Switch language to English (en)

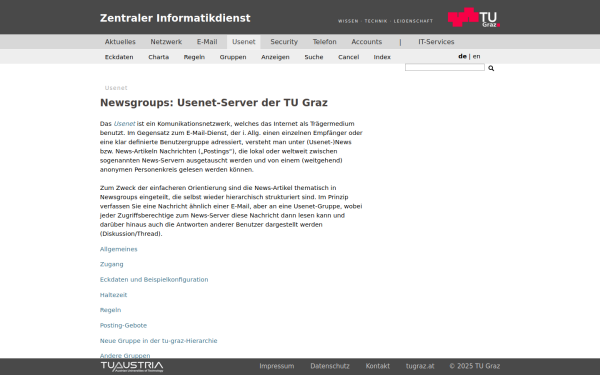point(476,56)
